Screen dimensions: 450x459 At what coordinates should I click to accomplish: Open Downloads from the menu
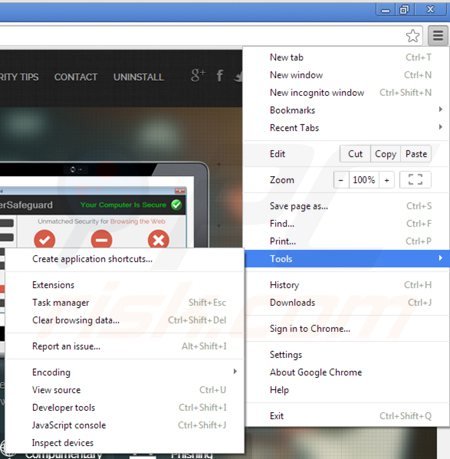[x=347, y=303]
